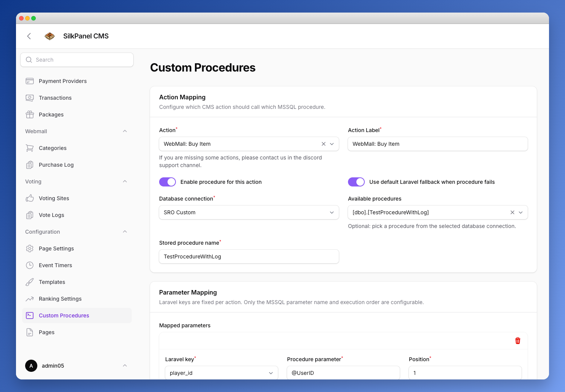Navigate to Ranking Settings

click(77, 299)
